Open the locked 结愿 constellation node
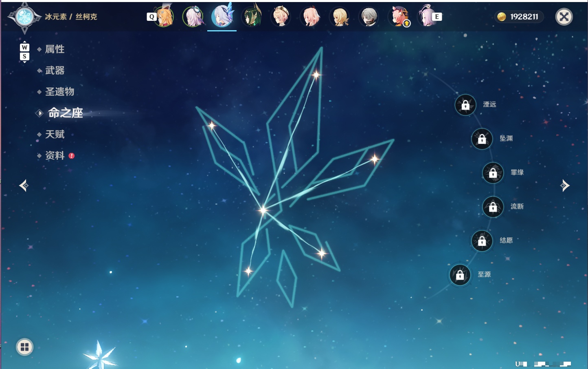The height and width of the screenshot is (369, 588). [482, 241]
